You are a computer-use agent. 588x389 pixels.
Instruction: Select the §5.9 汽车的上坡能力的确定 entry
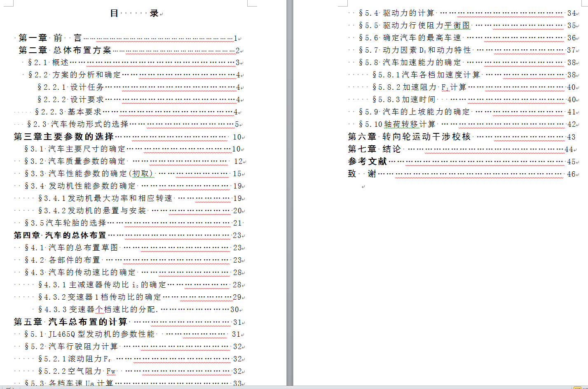coord(468,112)
